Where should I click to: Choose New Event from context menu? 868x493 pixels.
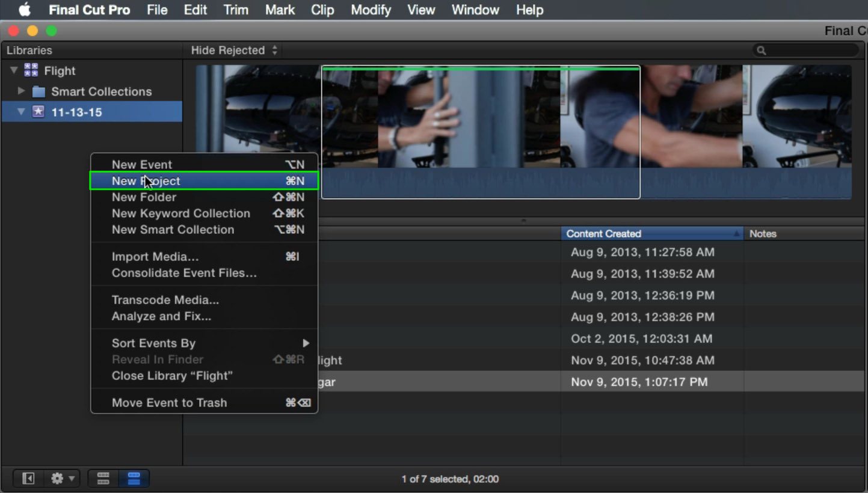pos(204,165)
